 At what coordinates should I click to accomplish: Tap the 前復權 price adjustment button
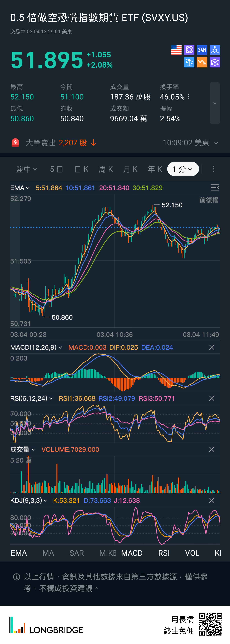(x=209, y=200)
